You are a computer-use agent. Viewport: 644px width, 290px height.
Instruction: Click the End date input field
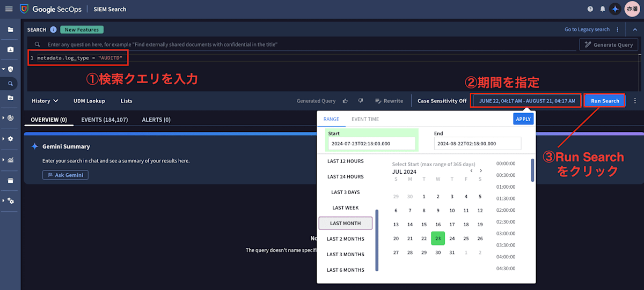478,144
